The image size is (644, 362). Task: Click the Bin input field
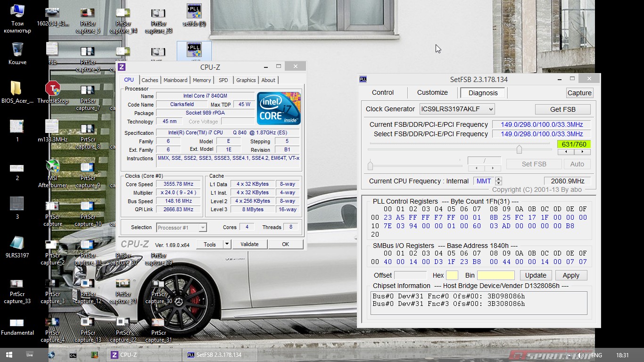pyautogui.click(x=495, y=275)
